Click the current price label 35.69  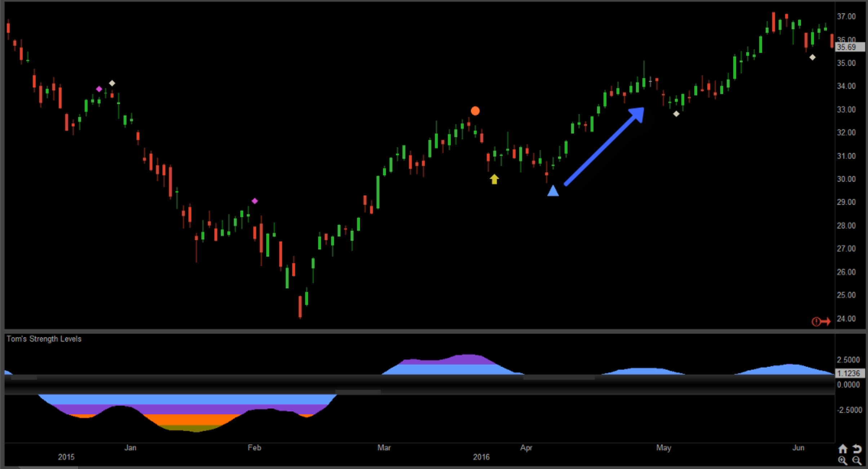(850, 47)
